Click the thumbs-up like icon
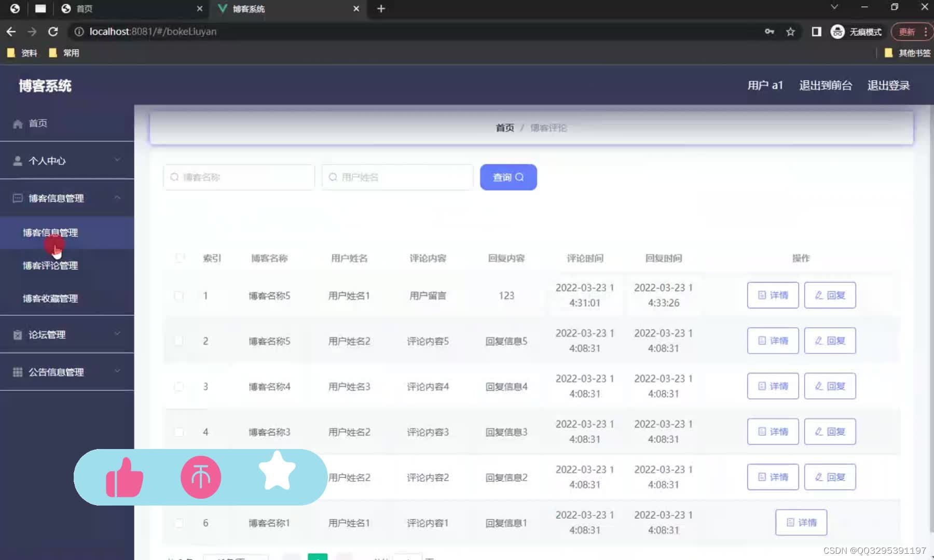Viewport: 934px width, 560px height. coord(125,478)
